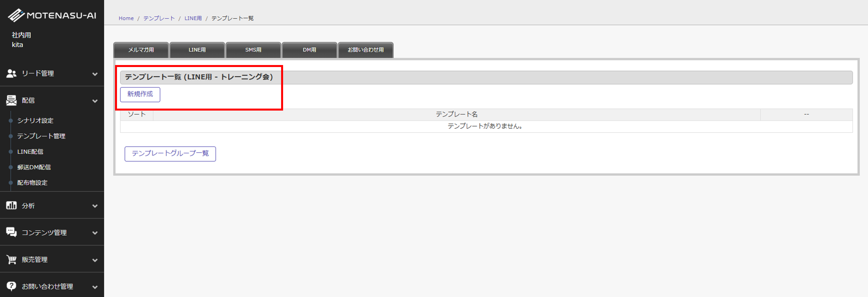Expand the コンテンツ管理 chevron
The height and width of the screenshot is (297, 868).
pyautogui.click(x=95, y=233)
